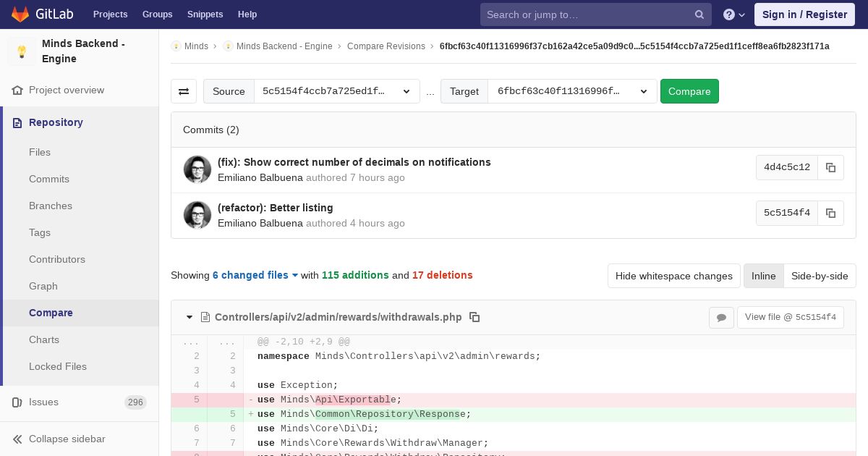Screen dimensions: 868x456
Task: Click the Repository sidebar icon
Action: 17,123
